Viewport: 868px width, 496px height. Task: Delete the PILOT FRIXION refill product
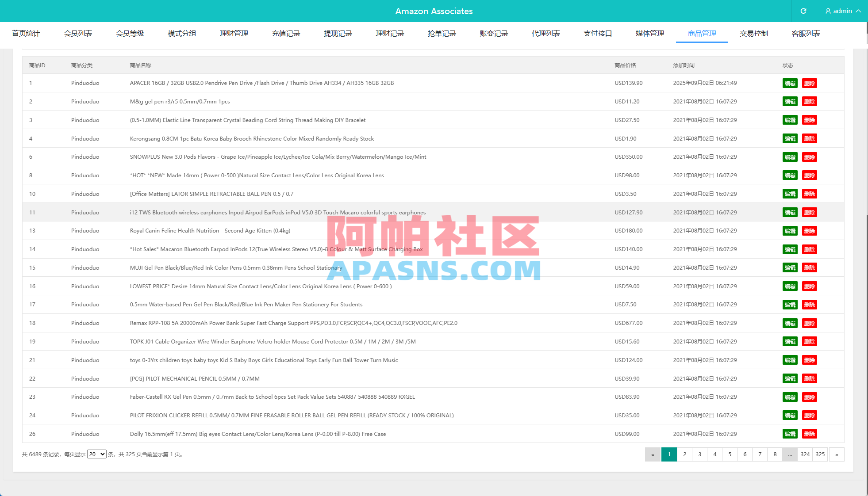tap(810, 415)
